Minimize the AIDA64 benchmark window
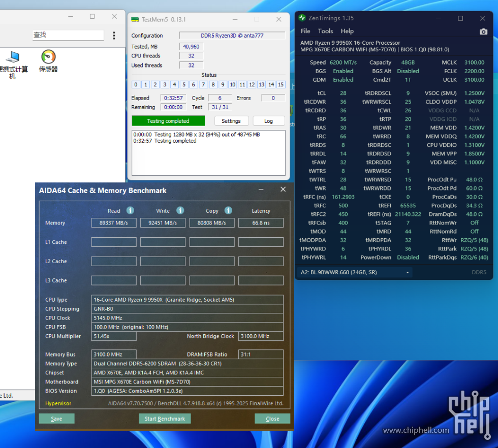This screenshot has width=498, height=448. (x=261, y=189)
